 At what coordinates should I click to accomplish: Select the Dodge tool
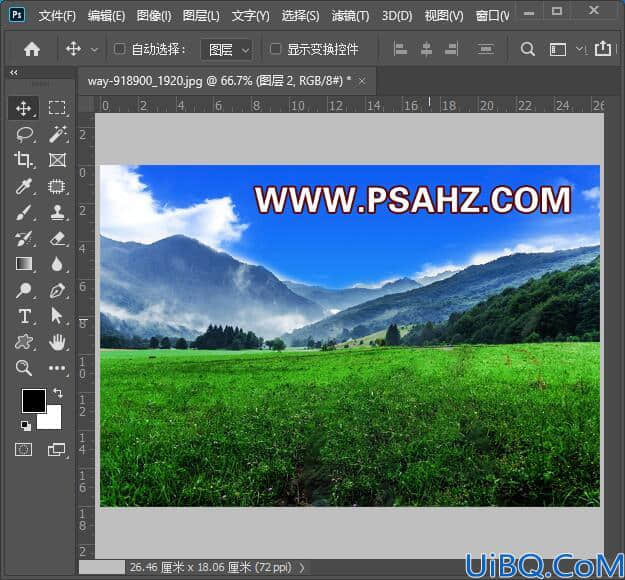pyautogui.click(x=24, y=290)
